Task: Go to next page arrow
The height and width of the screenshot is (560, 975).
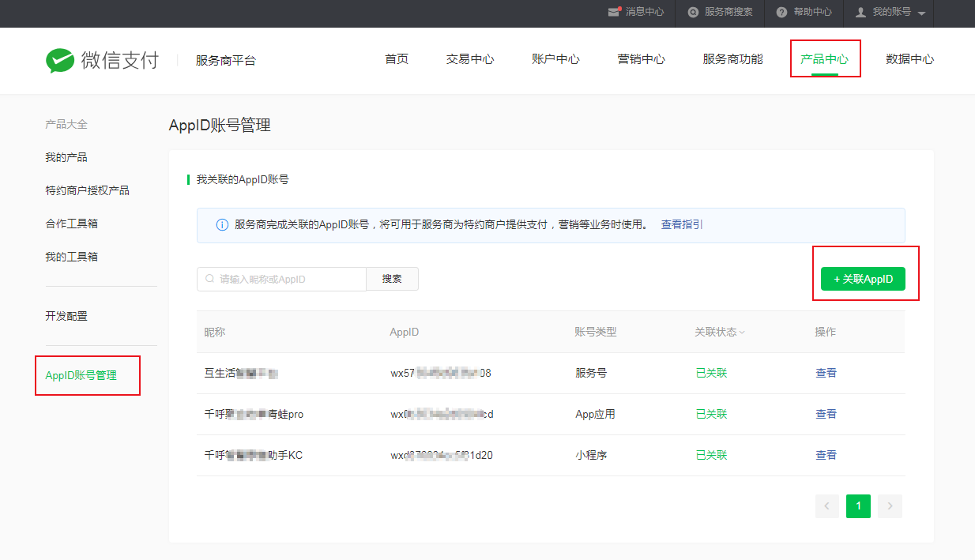Action: pyautogui.click(x=890, y=506)
